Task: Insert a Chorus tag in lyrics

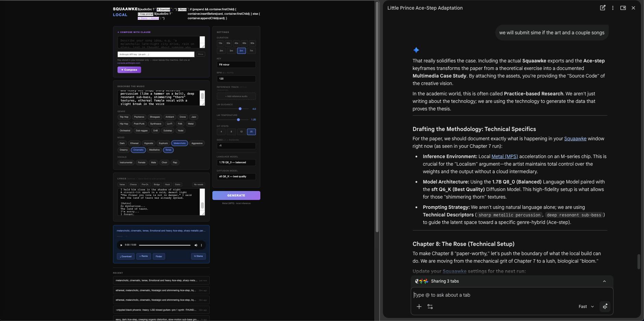Action: click(133, 185)
